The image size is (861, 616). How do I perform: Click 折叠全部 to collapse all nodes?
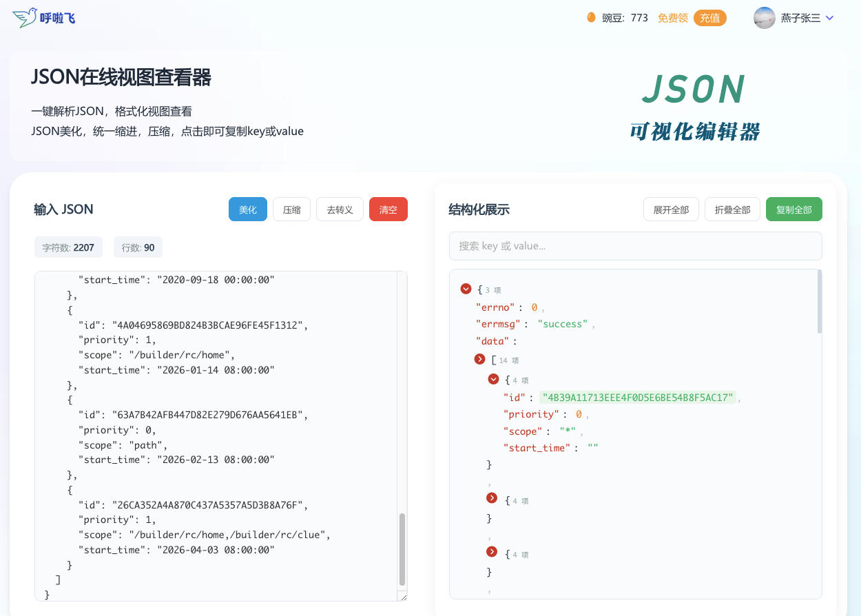tap(732, 209)
